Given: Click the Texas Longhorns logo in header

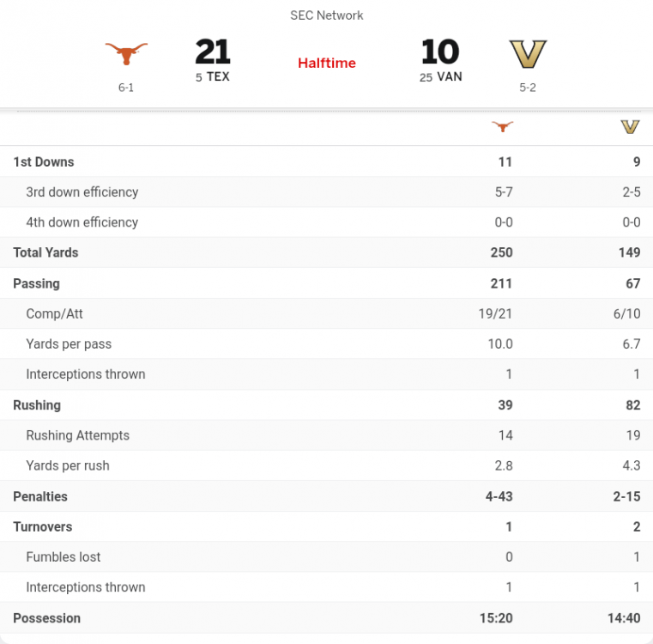Looking at the screenshot, I should tap(126, 54).
